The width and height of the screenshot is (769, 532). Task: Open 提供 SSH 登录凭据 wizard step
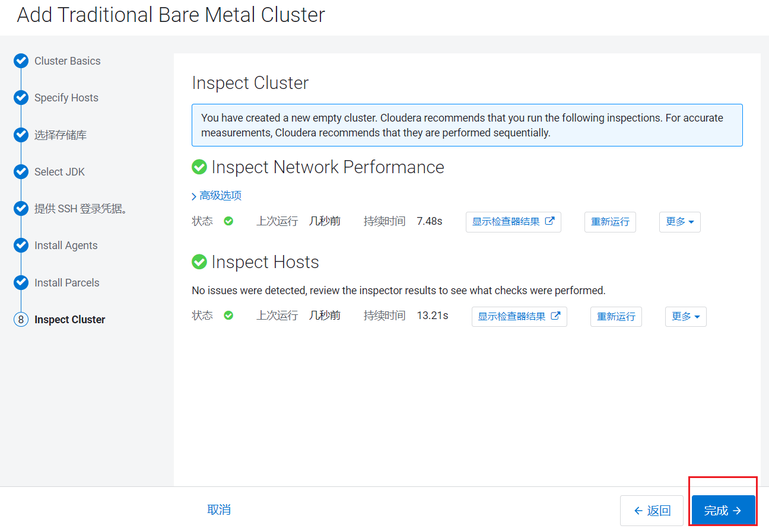(x=81, y=209)
